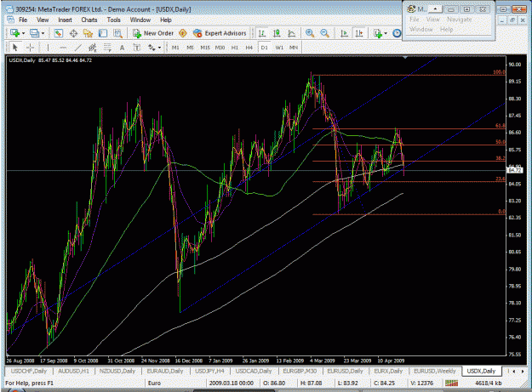The height and width of the screenshot is (392, 532).
Task: Open the Strategy Tester icon
Action: tap(117, 33)
